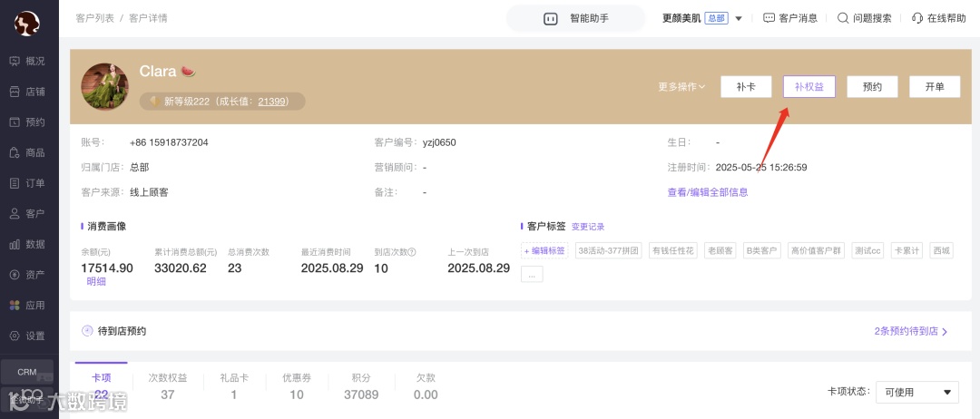This screenshot has height=419, width=980.
Task: Click the registration time 2025-05-25 15:26:59
Action: [761, 168]
